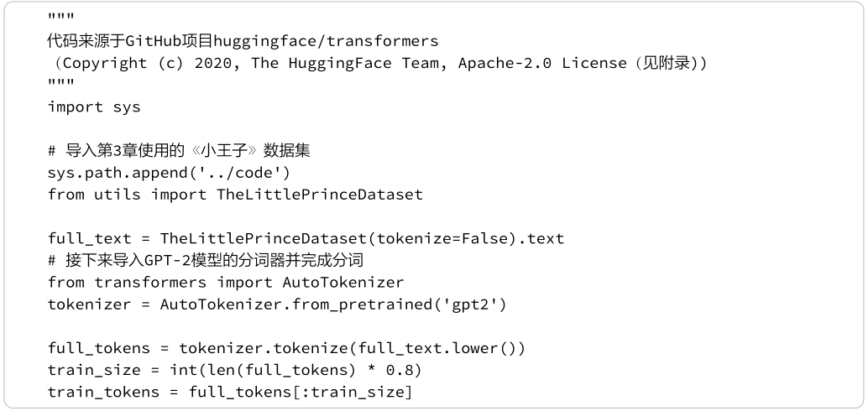
Task: Click the 'from utils import' statement
Action: [128, 195]
